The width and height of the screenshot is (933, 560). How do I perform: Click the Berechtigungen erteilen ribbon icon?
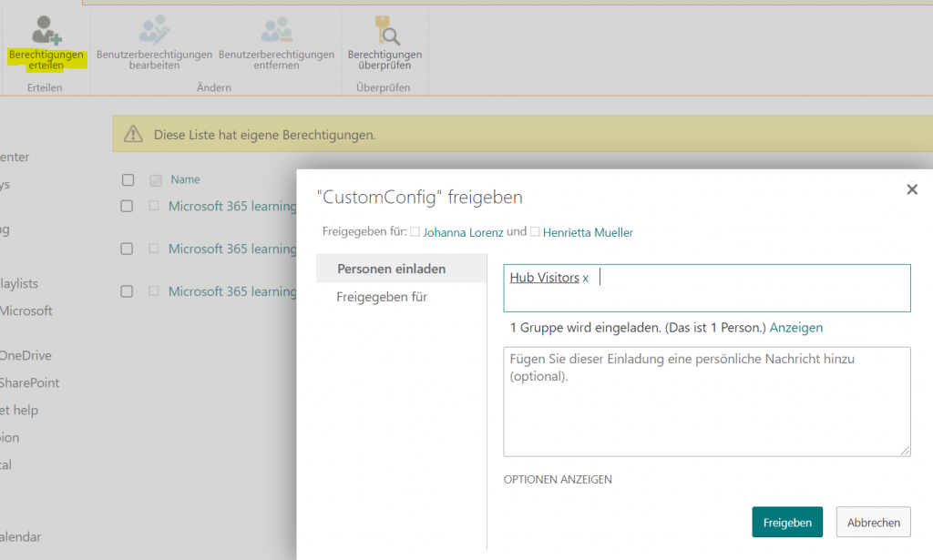(x=46, y=30)
